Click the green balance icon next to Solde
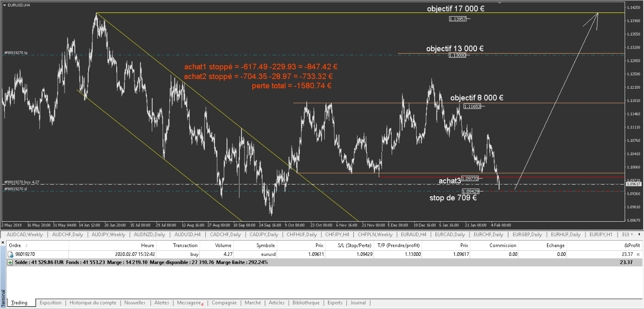 click(x=11, y=262)
